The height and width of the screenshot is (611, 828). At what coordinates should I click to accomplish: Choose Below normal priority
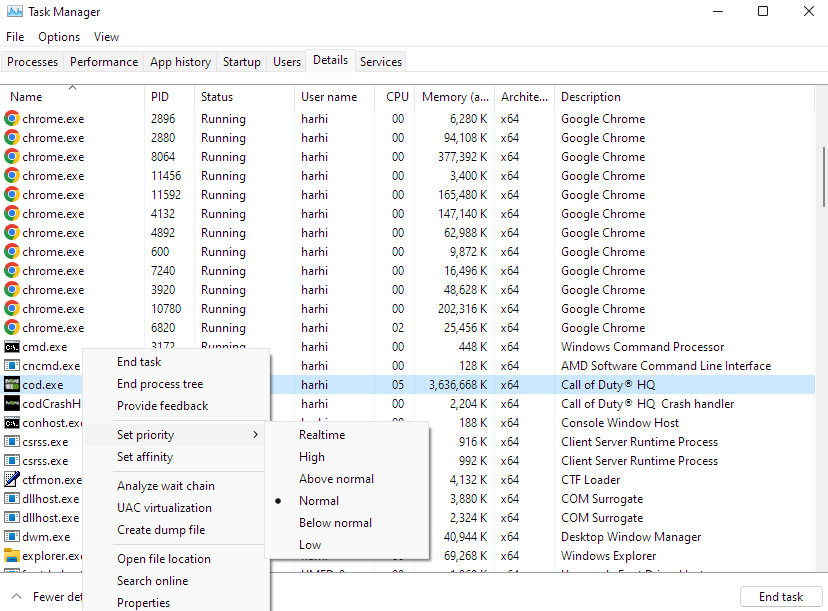pyautogui.click(x=347, y=523)
